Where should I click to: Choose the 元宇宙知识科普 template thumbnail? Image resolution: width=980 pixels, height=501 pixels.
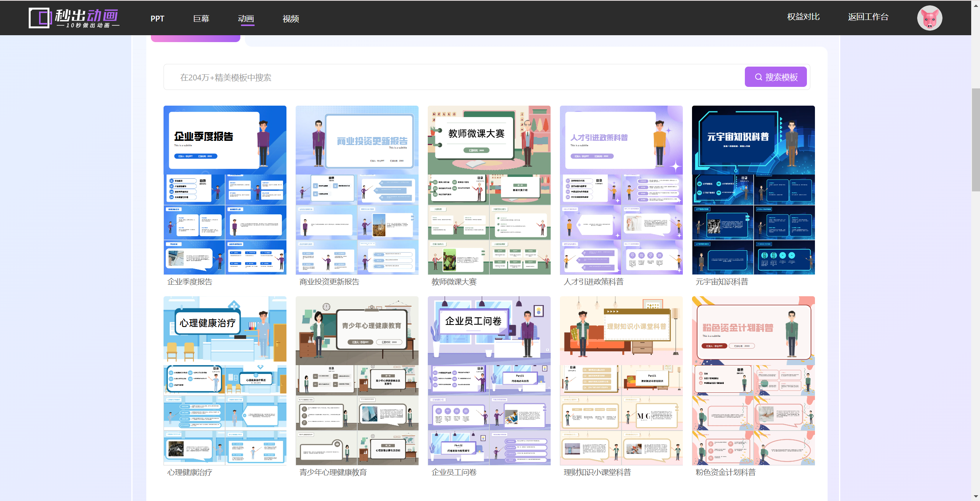753,190
